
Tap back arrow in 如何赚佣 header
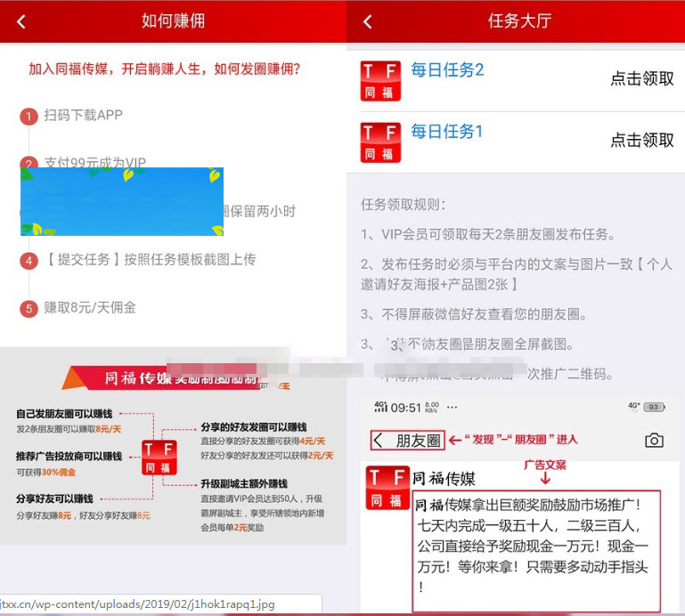(x=21, y=22)
